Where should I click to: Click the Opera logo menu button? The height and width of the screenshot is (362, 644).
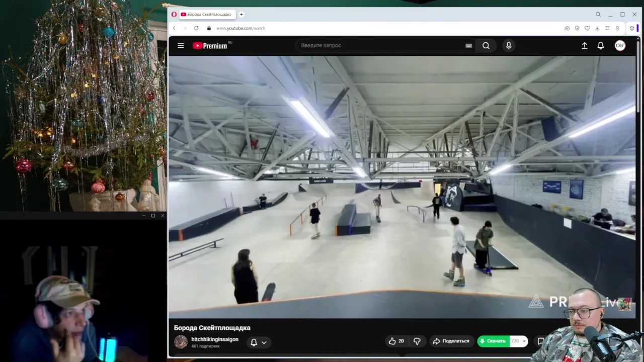(x=174, y=15)
